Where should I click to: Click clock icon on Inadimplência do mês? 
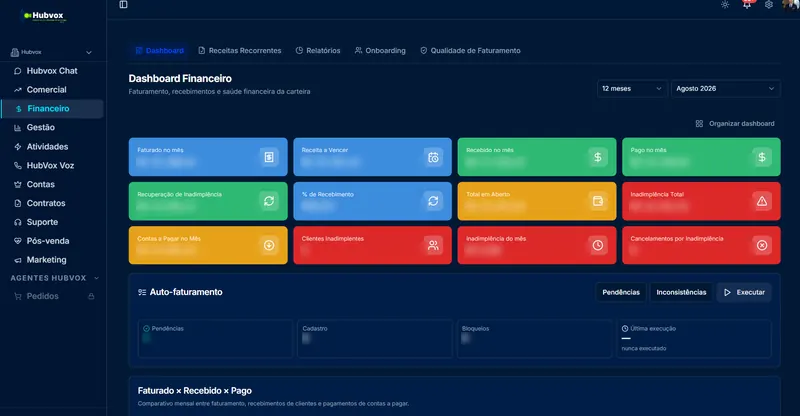click(597, 246)
